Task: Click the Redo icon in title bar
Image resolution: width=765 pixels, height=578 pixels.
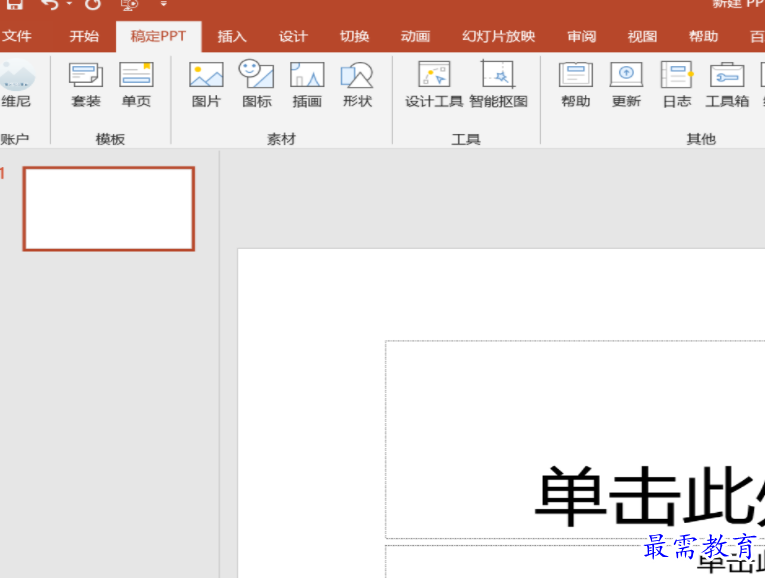Action: click(x=92, y=4)
